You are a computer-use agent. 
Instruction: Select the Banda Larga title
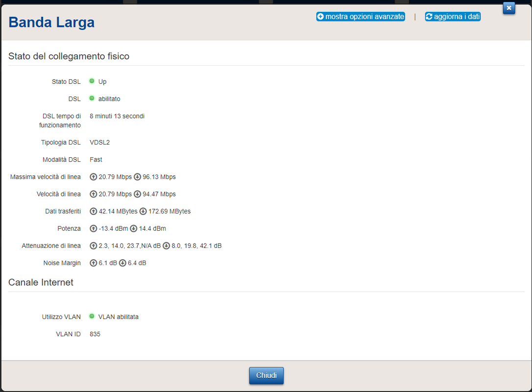point(51,23)
